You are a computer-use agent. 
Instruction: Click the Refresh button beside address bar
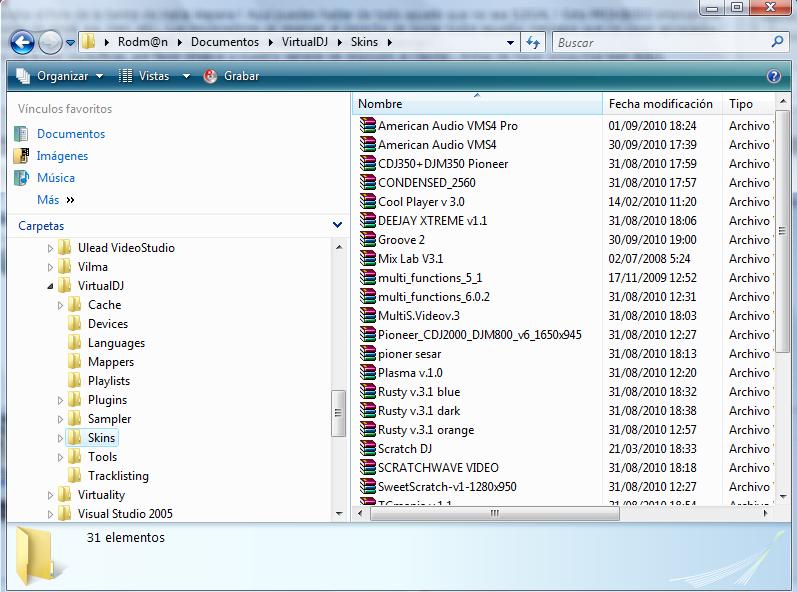(x=533, y=43)
